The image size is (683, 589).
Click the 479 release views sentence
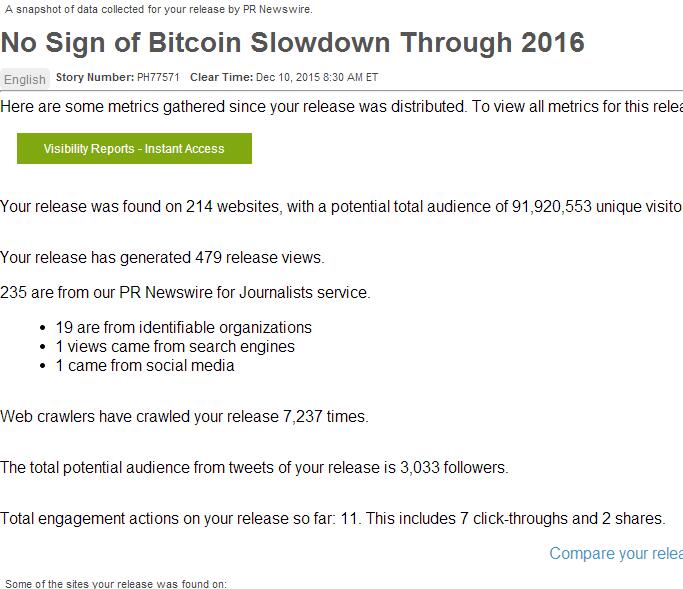coord(162,257)
